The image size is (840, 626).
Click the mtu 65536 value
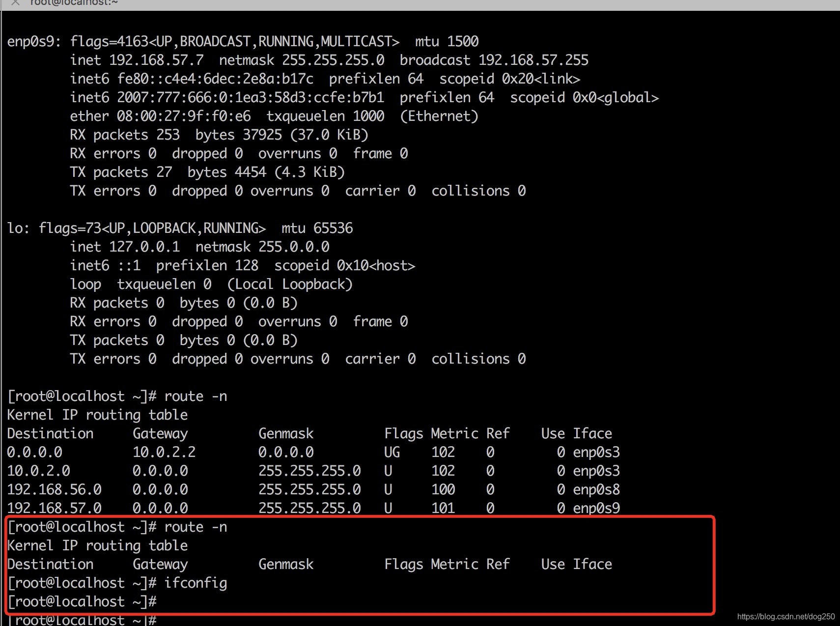click(x=317, y=228)
